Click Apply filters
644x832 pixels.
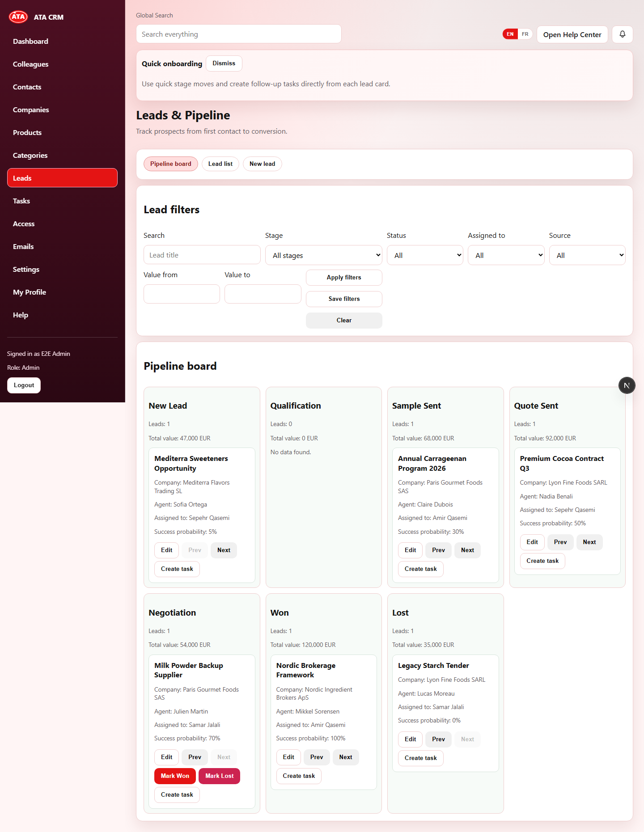pyautogui.click(x=344, y=278)
